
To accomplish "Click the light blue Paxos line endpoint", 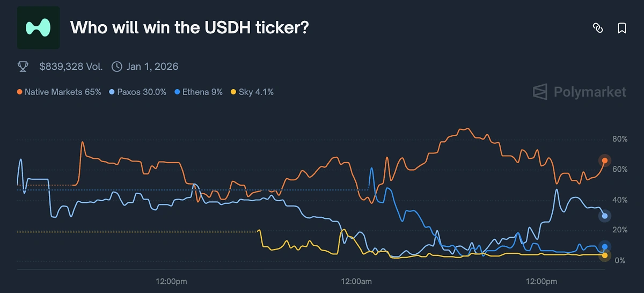I will 604,216.
